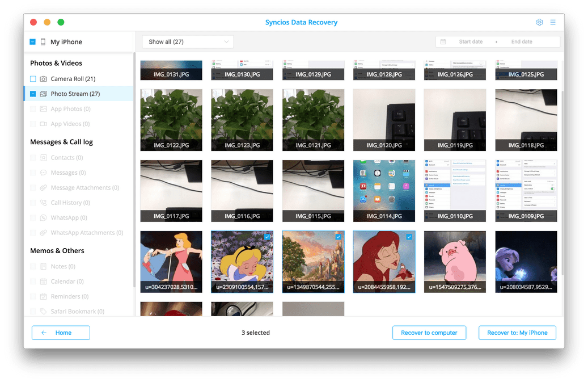Check the Notes checkbox
588x382 pixels.
(33, 266)
